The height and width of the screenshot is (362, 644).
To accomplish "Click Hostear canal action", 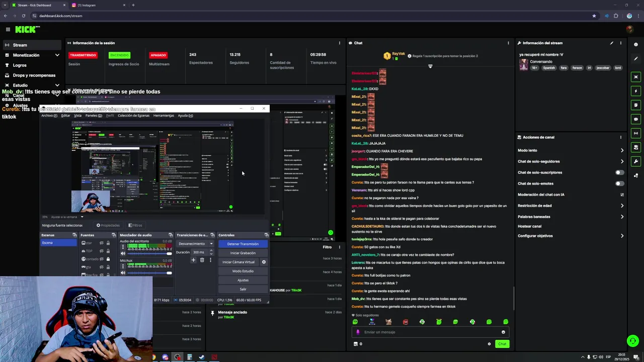I will pos(529,226).
